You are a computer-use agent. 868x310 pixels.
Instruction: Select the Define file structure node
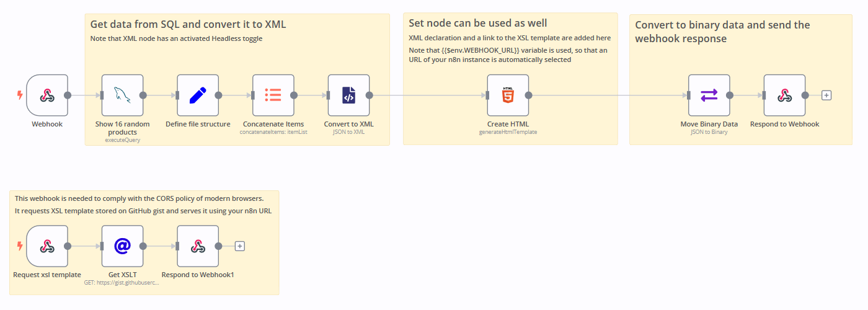[x=198, y=95]
